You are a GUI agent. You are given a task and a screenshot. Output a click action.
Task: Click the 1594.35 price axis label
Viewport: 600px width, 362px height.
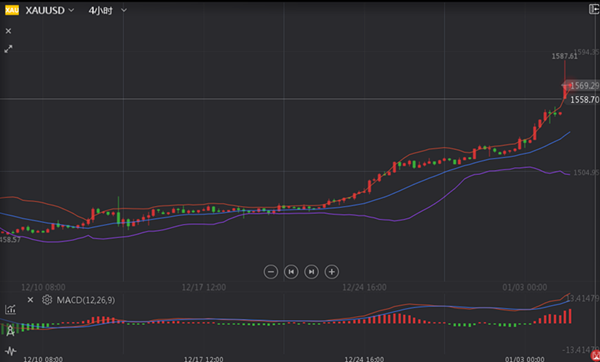click(x=586, y=52)
